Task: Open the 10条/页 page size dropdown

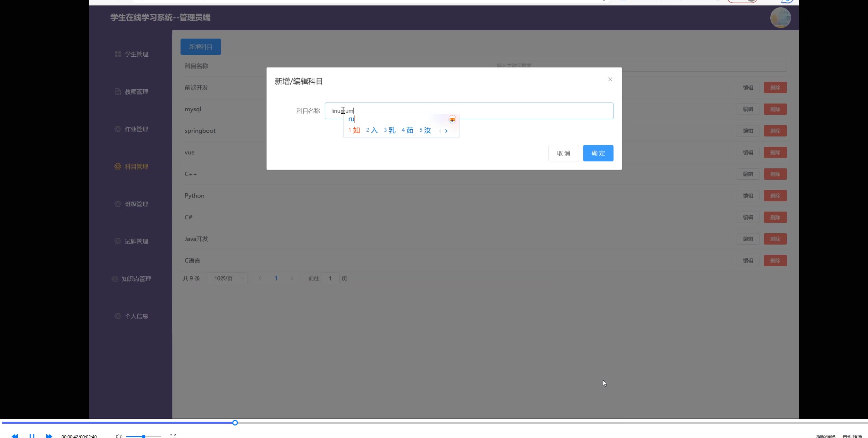Action: (227, 278)
